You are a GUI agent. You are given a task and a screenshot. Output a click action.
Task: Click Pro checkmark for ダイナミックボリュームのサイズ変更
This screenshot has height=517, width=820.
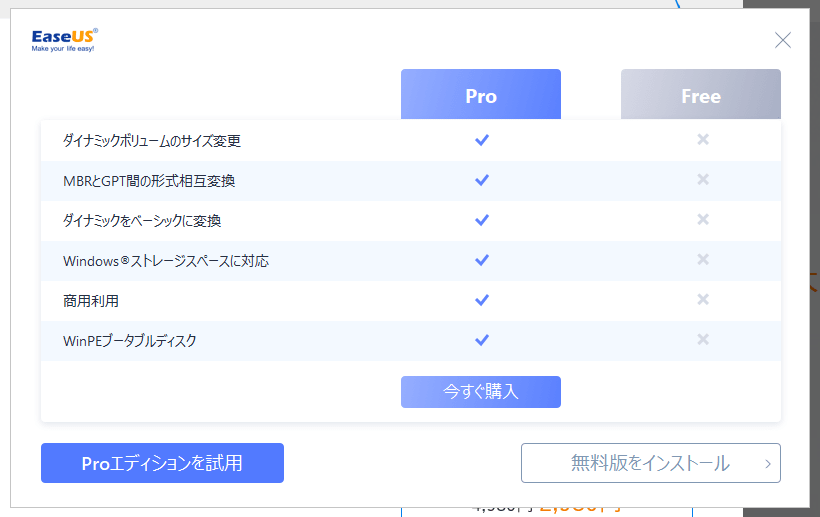[x=482, y=140]
